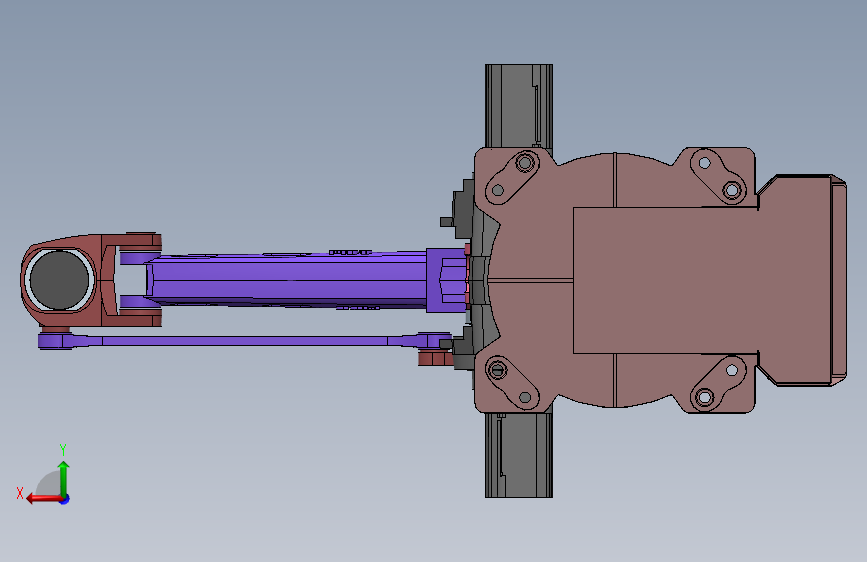Select the dark gray circular shaft in the wrist
Image resolution: width=867 pixels, height=562 pixels.
point(59,280)
